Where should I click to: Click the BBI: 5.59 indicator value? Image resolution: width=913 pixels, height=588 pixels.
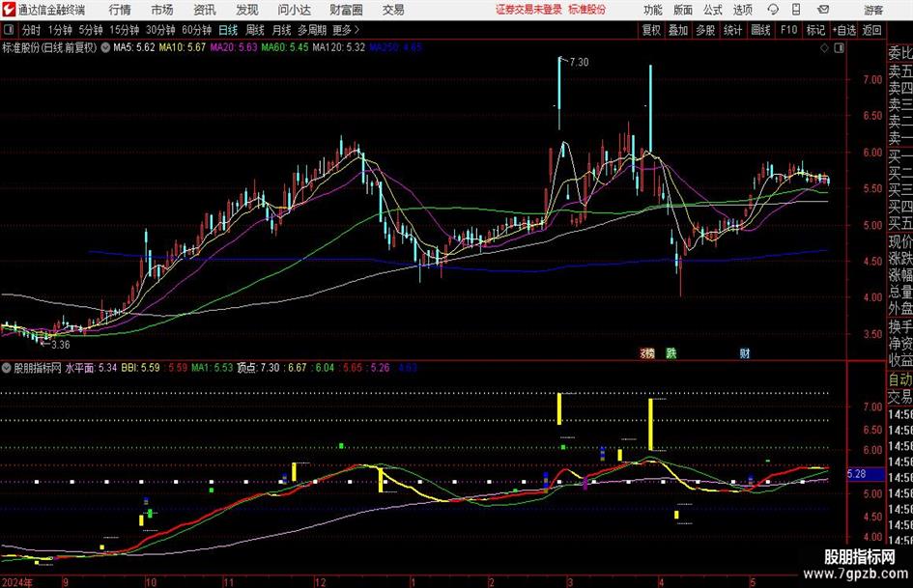click(x=140, y=368)
